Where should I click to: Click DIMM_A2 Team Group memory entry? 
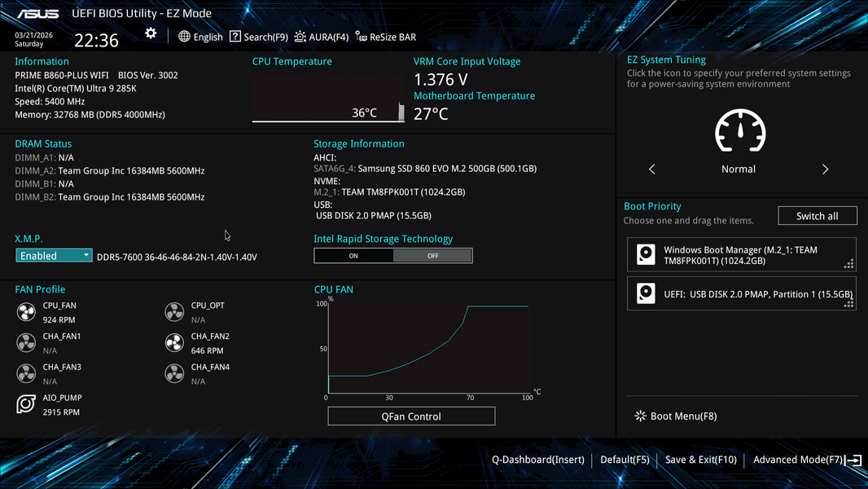tap(110, 170)
